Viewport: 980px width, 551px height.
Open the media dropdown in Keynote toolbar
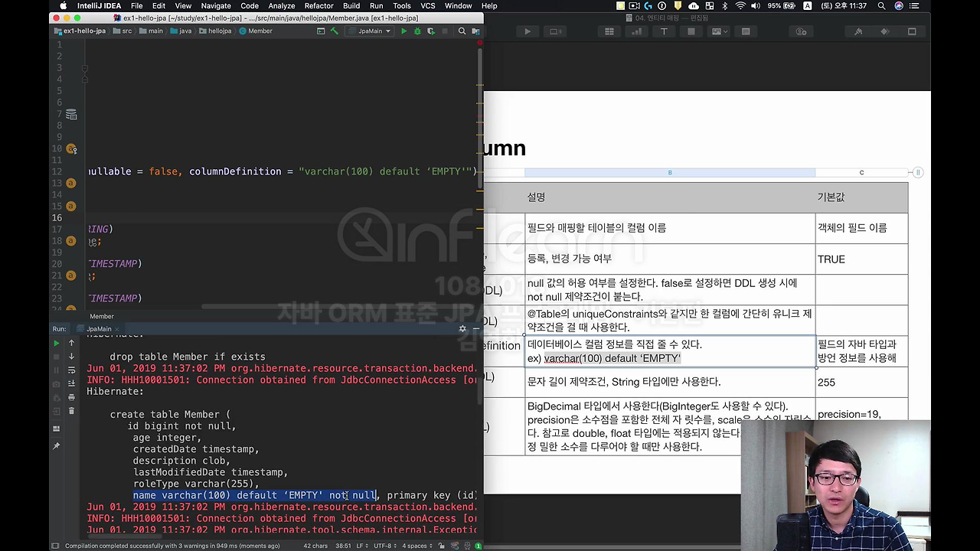click(x=718, y=31)
